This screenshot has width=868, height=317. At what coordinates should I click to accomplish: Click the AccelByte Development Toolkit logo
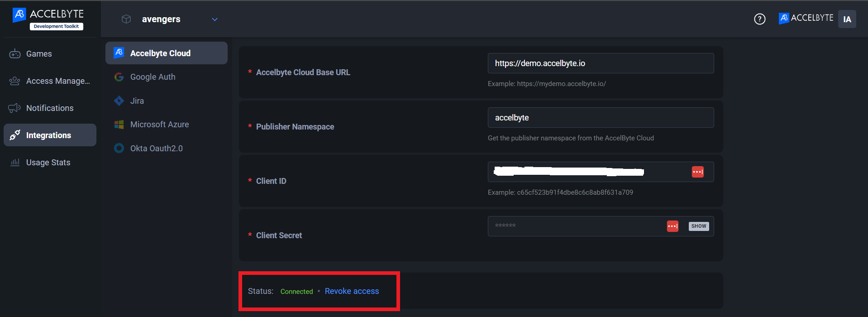click(48, 19)
